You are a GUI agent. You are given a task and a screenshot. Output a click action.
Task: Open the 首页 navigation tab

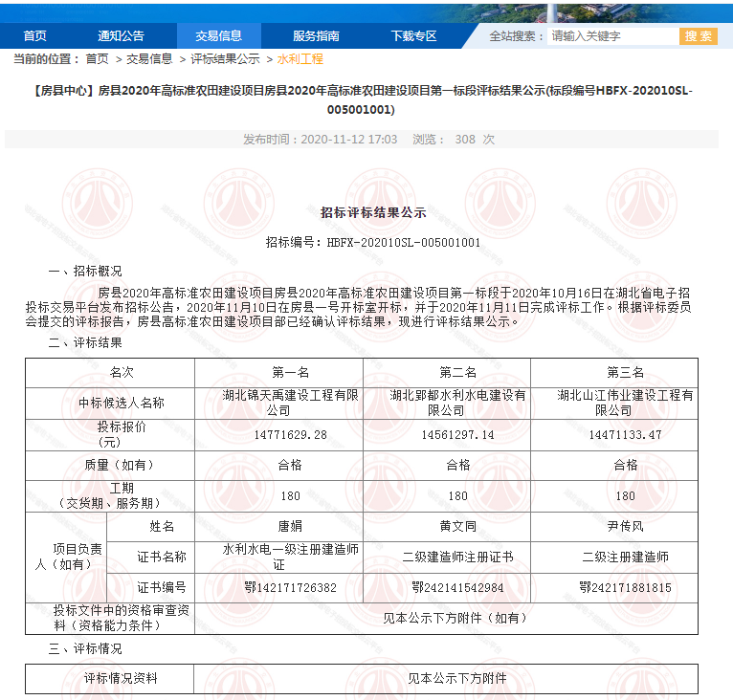(x=35, y=36)
